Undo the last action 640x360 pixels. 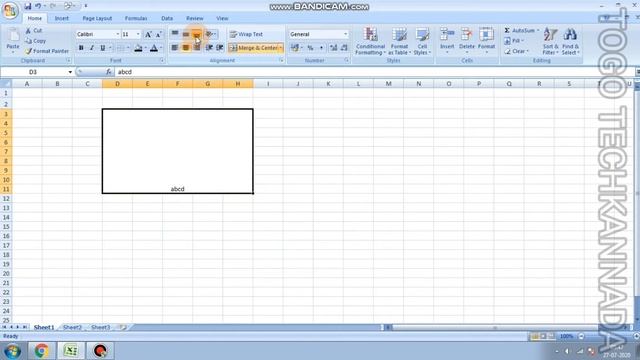pyautogui.click(x=38, y=6)
